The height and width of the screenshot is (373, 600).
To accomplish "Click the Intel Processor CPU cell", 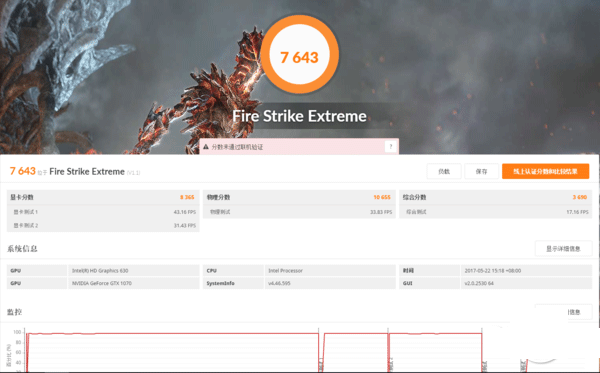I will coord(330,270).
